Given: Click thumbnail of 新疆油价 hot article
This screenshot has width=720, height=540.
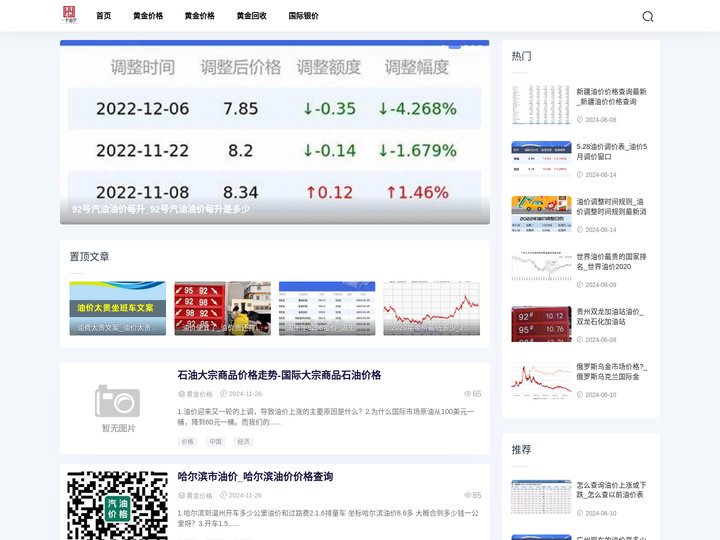Looking at the screenshot, I should [x=541, y=104].
